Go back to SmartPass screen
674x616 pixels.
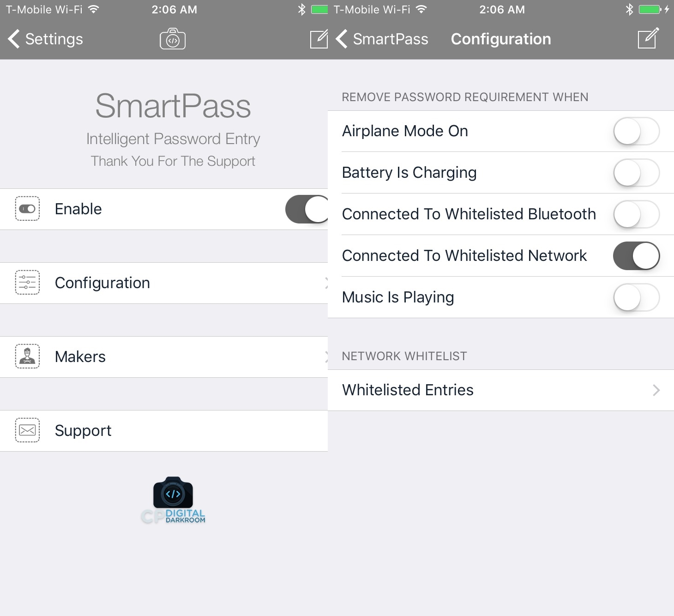coord(382,39)
